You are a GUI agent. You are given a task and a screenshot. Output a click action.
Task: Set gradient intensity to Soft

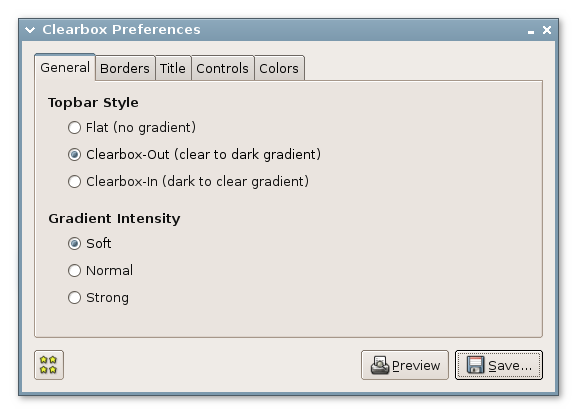(89, 243)
